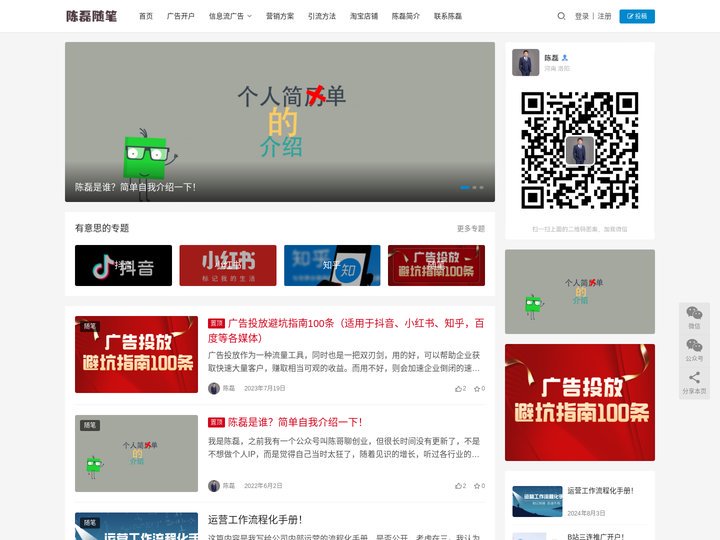This screenshot has height=540, width=720.
Task: Click the 置顶 badge on 广告投放避坑指南 article
Action: [216, 323]
